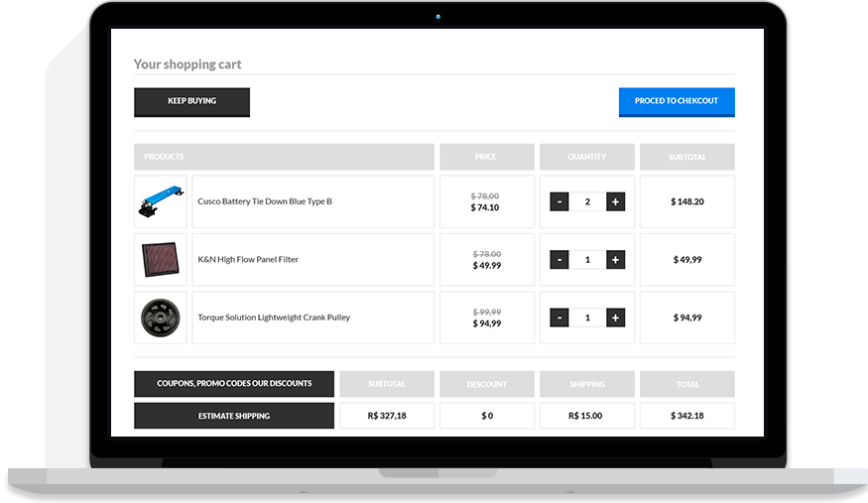This screenshot has width=868, height=503.
Task: Click the Keep Buying button
Action: 191,101
